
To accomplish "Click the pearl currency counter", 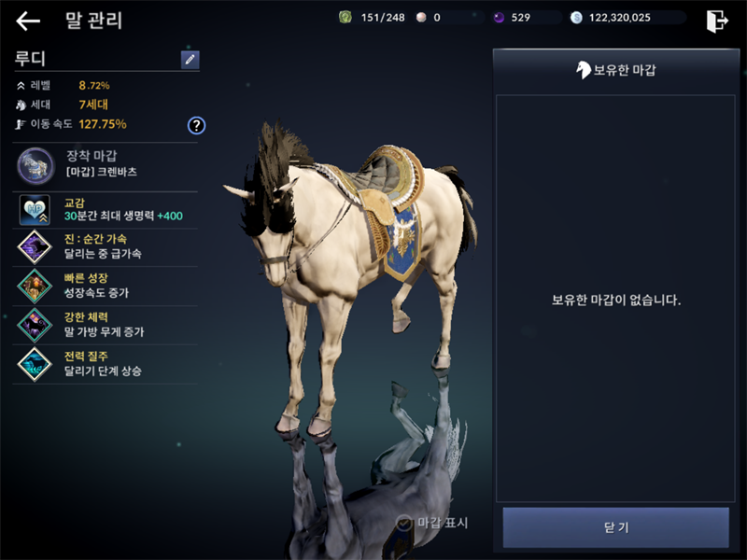I will [x=429, y=18].
